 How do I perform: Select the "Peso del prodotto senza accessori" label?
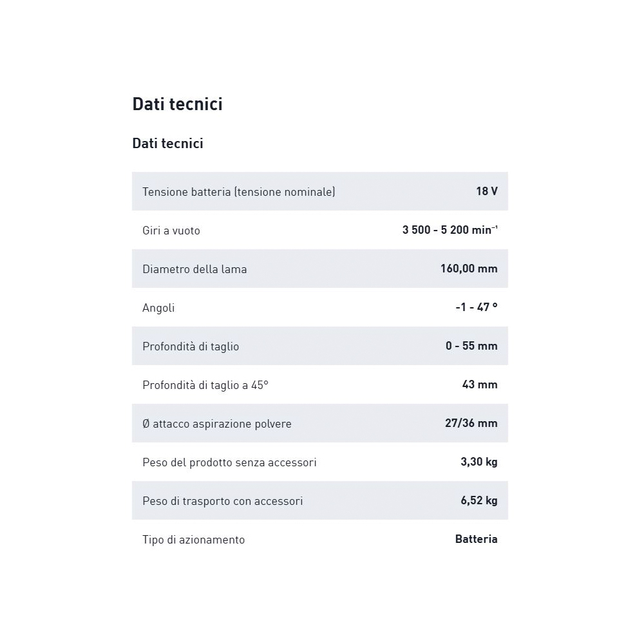click(229, 462)
